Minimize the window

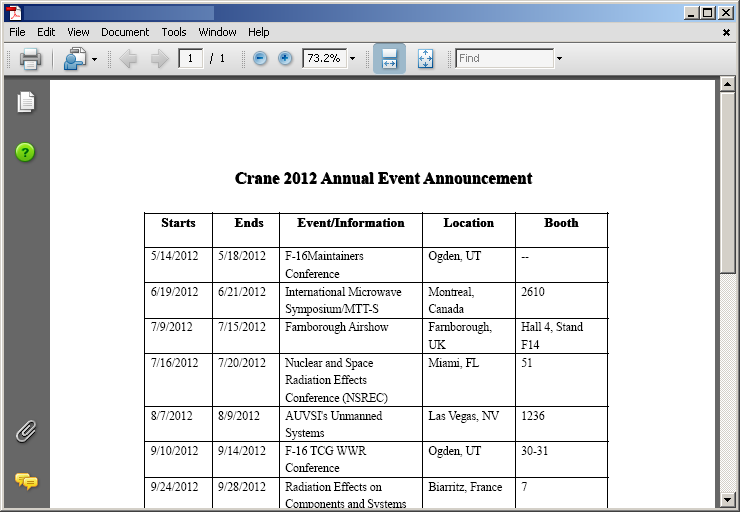pyautogui.click(x=691, y=13)
